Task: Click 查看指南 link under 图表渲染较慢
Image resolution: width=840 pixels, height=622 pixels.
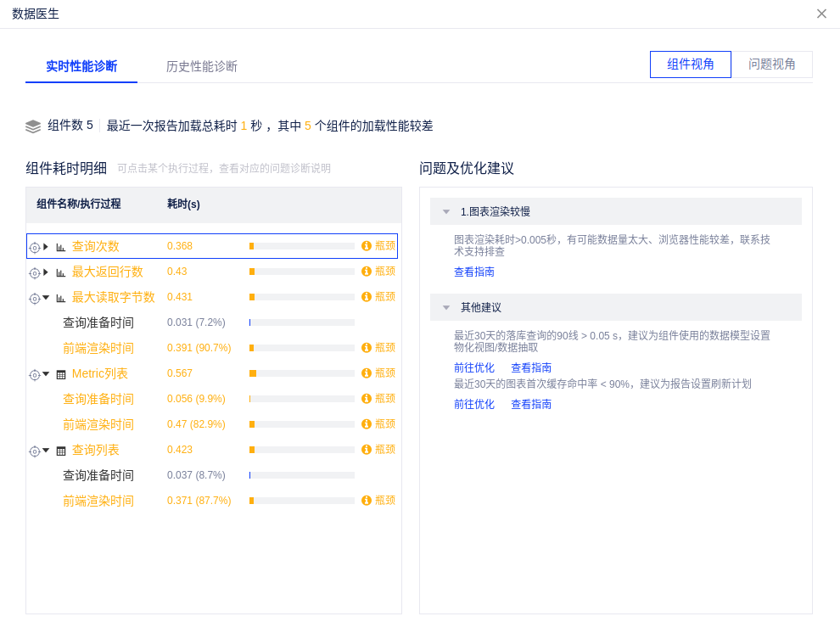Action: pos(474,272)
